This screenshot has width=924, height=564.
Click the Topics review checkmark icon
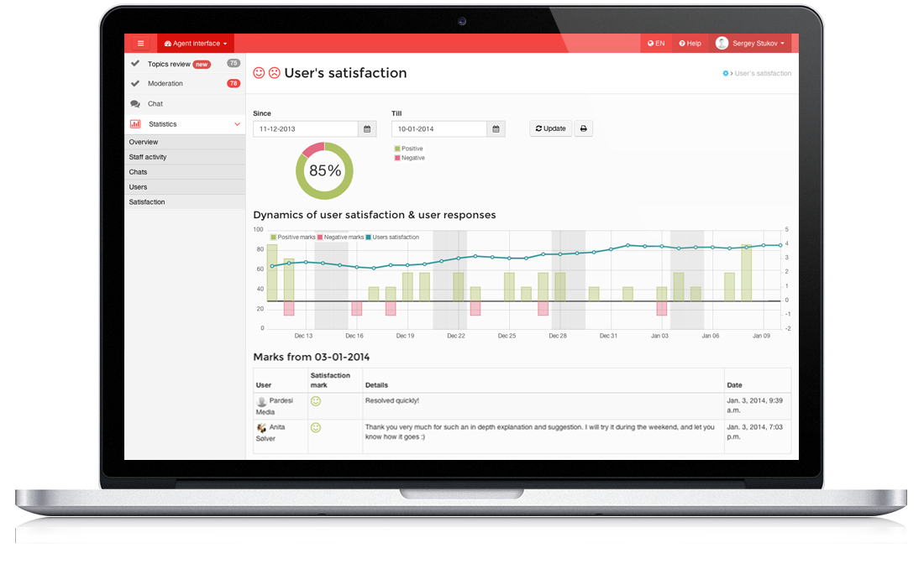[x=135, y=64]
